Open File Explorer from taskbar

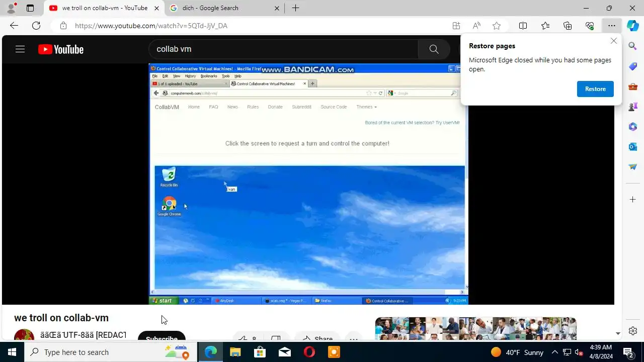point(235,352)
